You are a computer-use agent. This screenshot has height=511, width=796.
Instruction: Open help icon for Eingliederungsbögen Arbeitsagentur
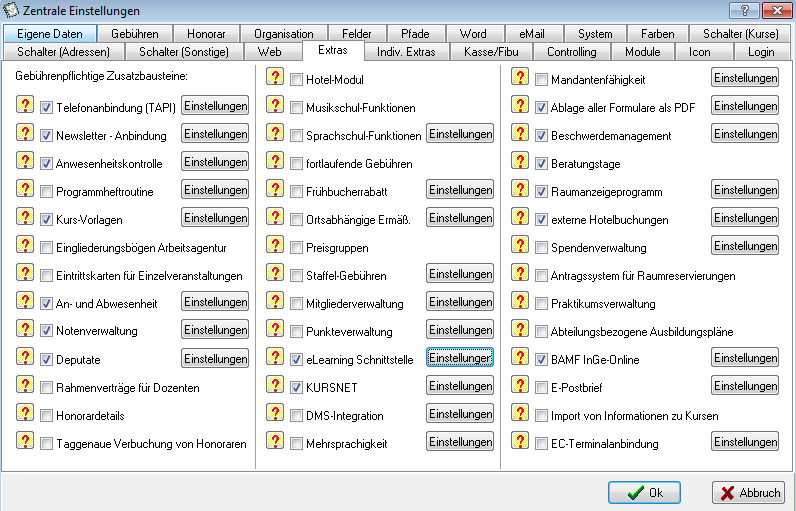pos(25,245)
